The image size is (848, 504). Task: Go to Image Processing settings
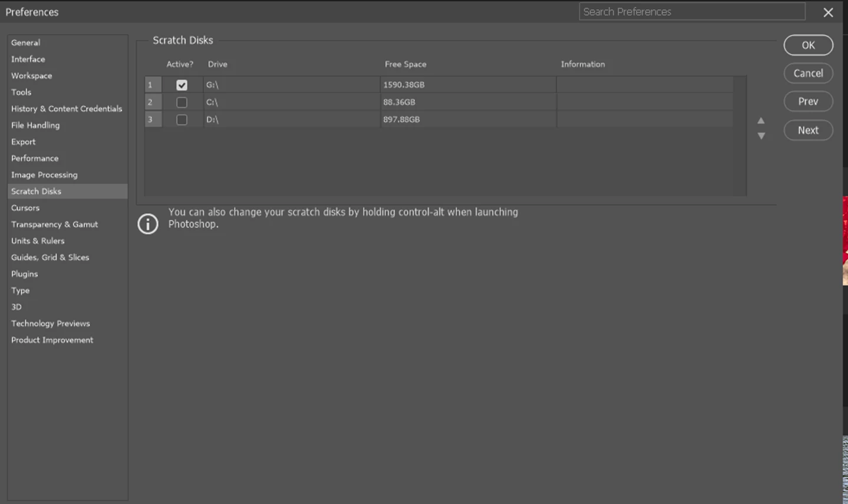[x=44, y=174]
